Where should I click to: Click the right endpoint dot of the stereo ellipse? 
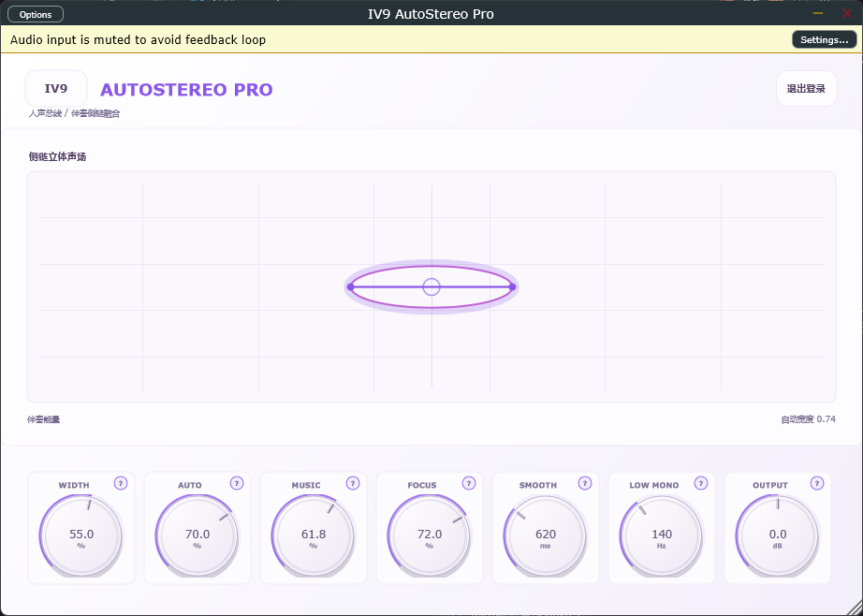[x=512, y=286]
